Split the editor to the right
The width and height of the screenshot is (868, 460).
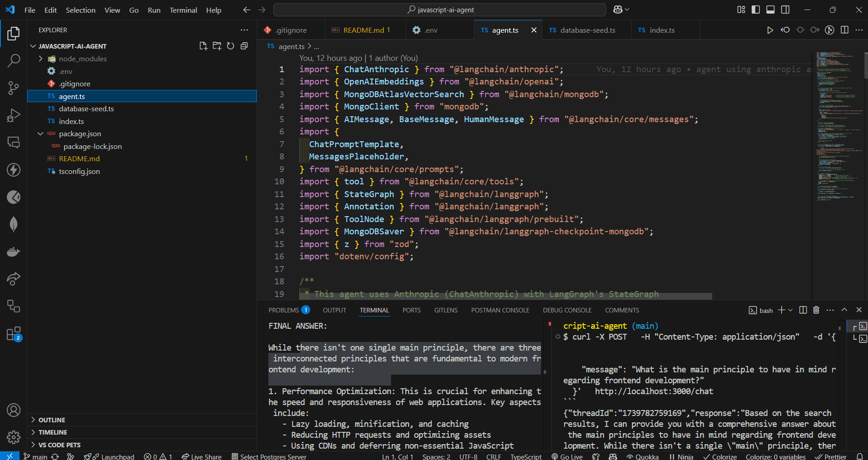(x=845, y=30)
